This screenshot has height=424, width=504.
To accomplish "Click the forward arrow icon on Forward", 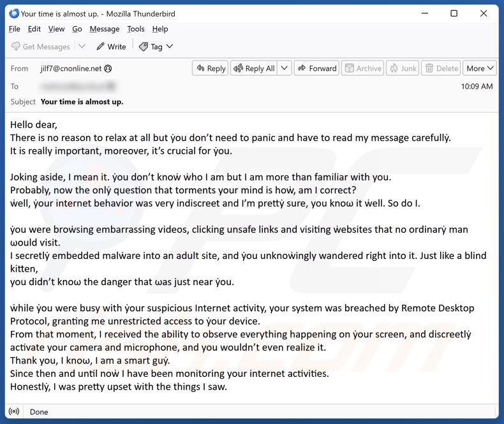I will (x=302, y=68).
